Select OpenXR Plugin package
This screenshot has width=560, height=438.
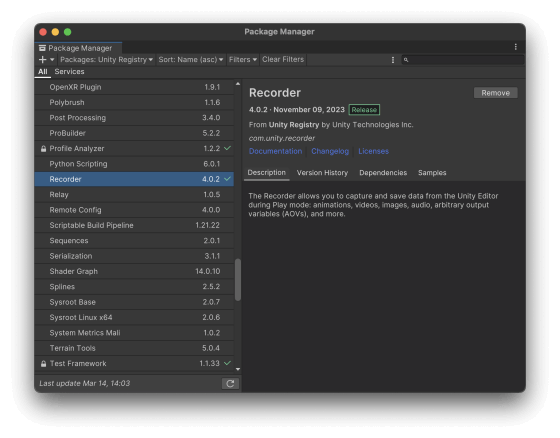[134, 87]
